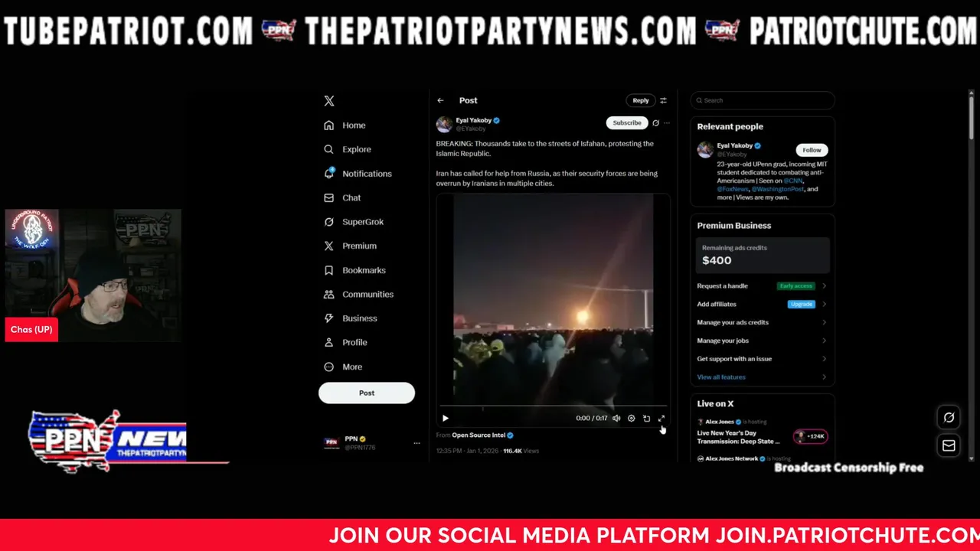Click the Business lightning bolt icon
Image resolution: width=980 pixels, height=551 pixels.
(x=328, y=318)
